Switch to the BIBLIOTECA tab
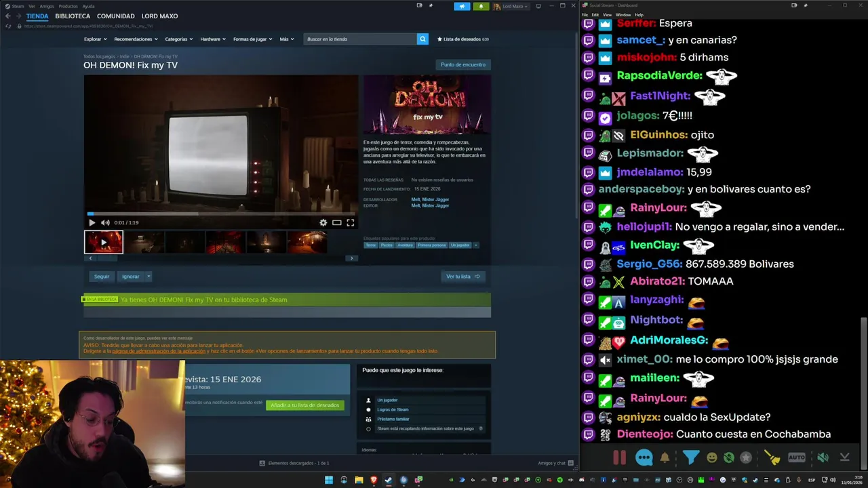The width and height of the screenshot is (868, 488). click(x=73, y=16)
